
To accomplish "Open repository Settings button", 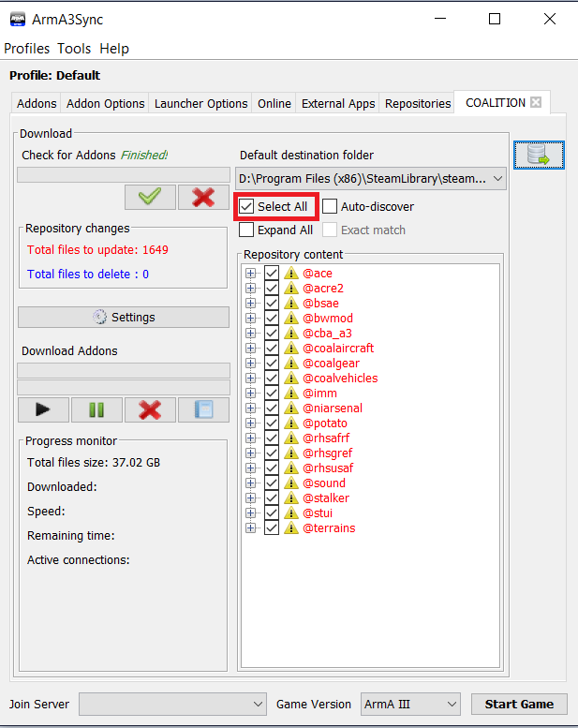I will pyautogui.click(x=124, y=318).
